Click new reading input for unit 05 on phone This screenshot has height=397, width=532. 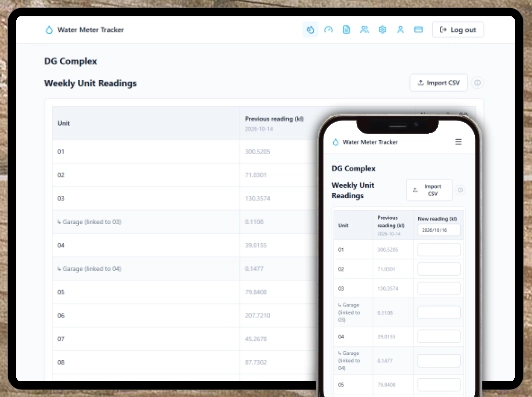click(439, 385)
